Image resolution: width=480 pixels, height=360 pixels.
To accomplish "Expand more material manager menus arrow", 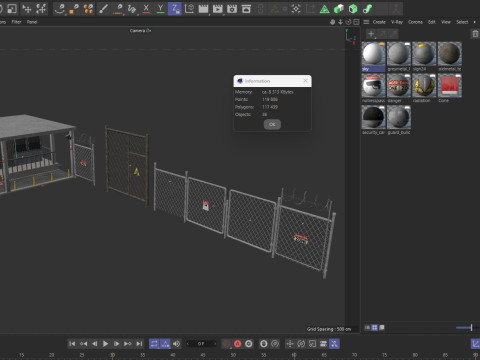I will (x=475, y=22).
